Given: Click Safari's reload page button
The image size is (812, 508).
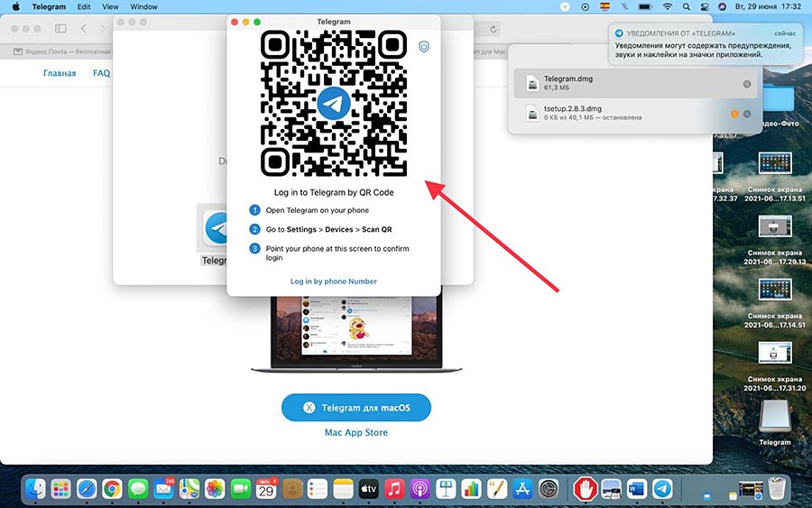Looking at the screenshot, I should click(493, 29).
